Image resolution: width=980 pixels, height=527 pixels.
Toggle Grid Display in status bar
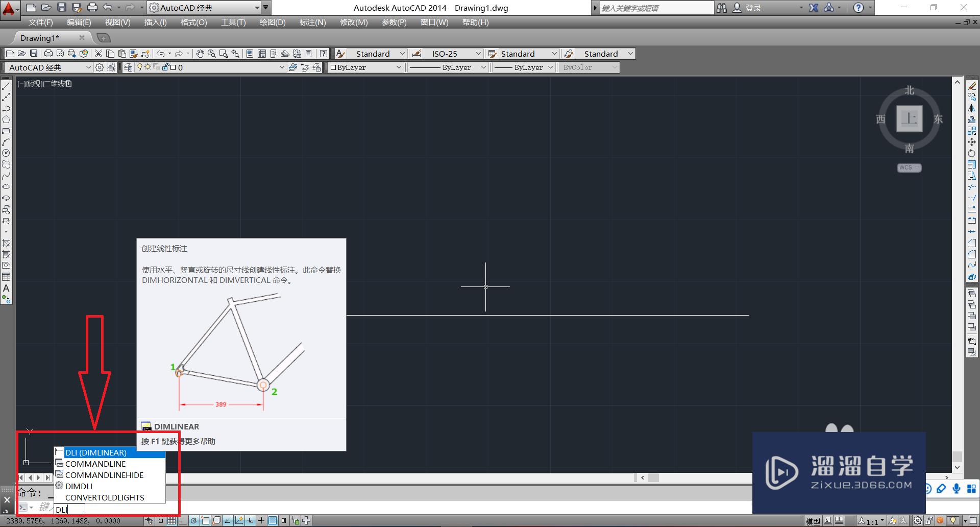[x=171, y=521]
